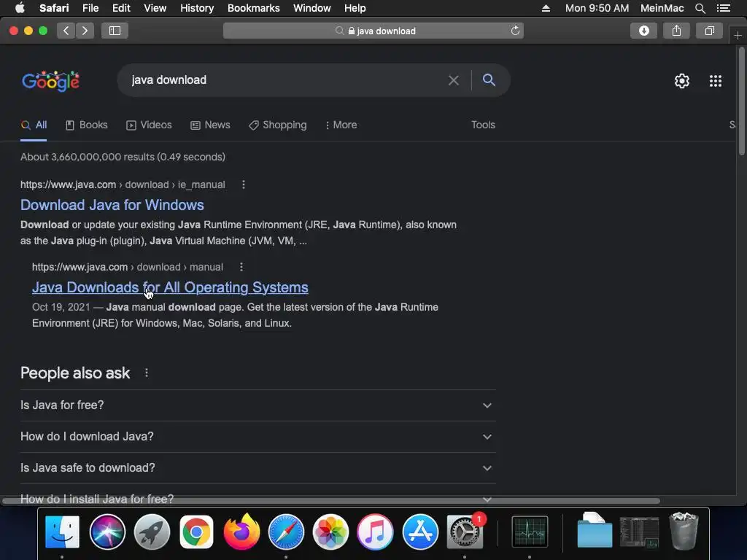Click the menu bar clock Mon 9:50 AM
This screenshot has height=560, width=747.
(x=597, y=8)
